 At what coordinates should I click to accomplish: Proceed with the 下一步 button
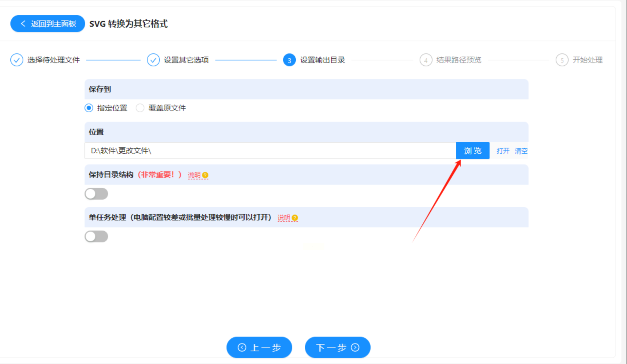[x=338, y=347]
